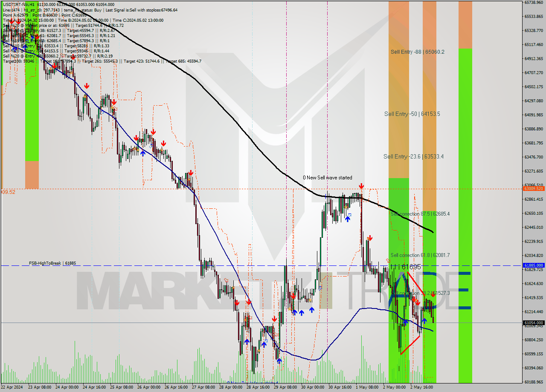Click the '2 May 00:00' time label
Screen dimensions: 546x392
tap(395, 387)
